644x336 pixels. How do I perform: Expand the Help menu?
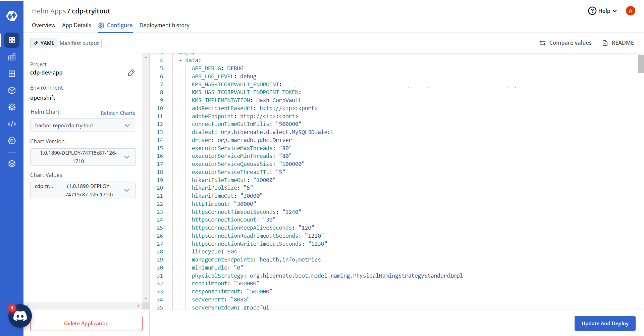(x=602, y=11)
